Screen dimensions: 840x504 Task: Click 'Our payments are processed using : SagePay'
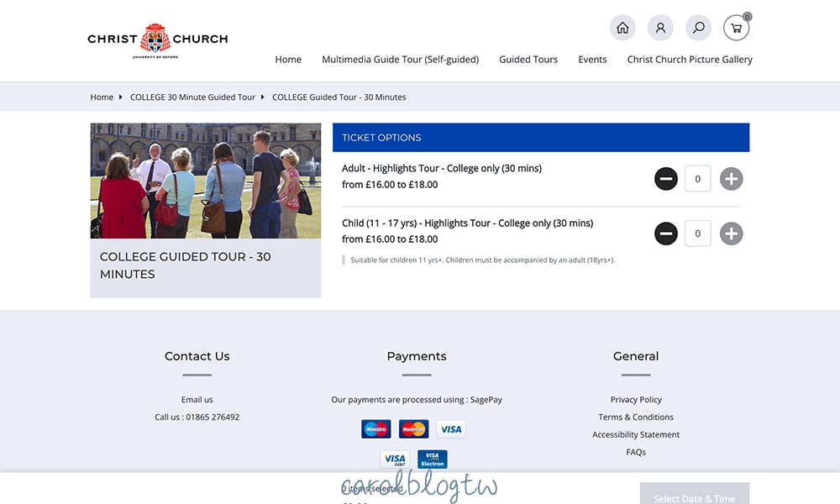(x=417, y=400)
